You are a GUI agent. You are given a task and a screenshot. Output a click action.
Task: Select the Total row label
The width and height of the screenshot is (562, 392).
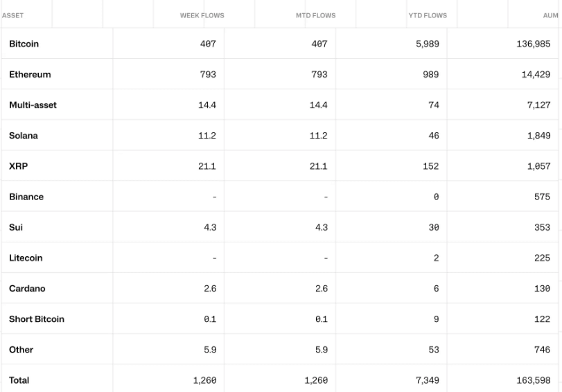19,380
